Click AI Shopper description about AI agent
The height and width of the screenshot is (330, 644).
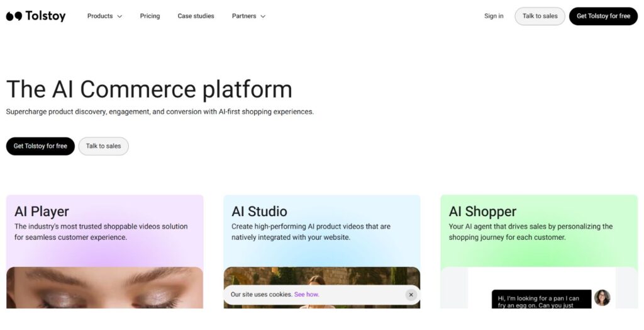point(531,232)
